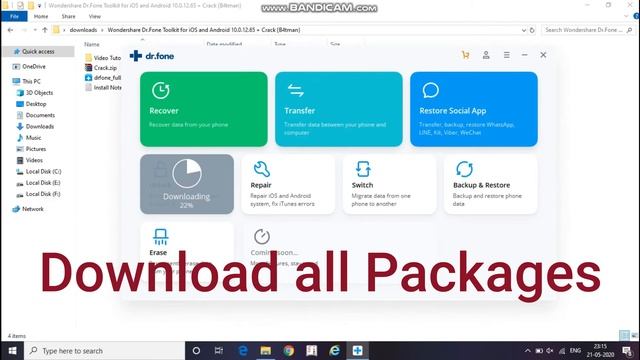Click the volume icon in system tray
640x360 pixels.
pos(550,351)
